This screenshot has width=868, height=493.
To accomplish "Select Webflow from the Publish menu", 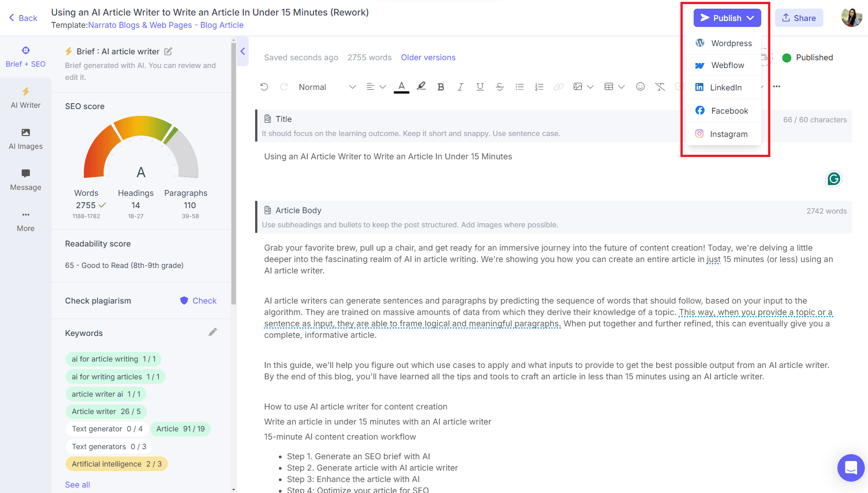I will tap(724, 65).
